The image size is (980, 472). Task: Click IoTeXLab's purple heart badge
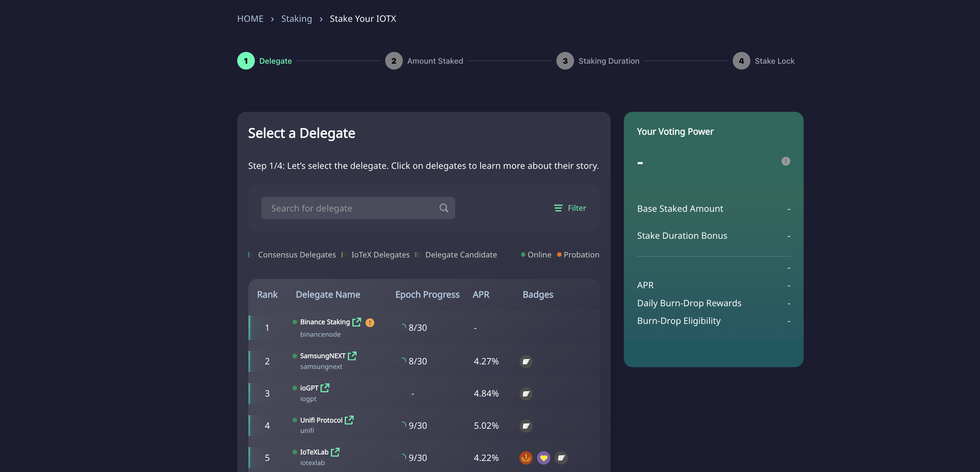coord(543,457)
